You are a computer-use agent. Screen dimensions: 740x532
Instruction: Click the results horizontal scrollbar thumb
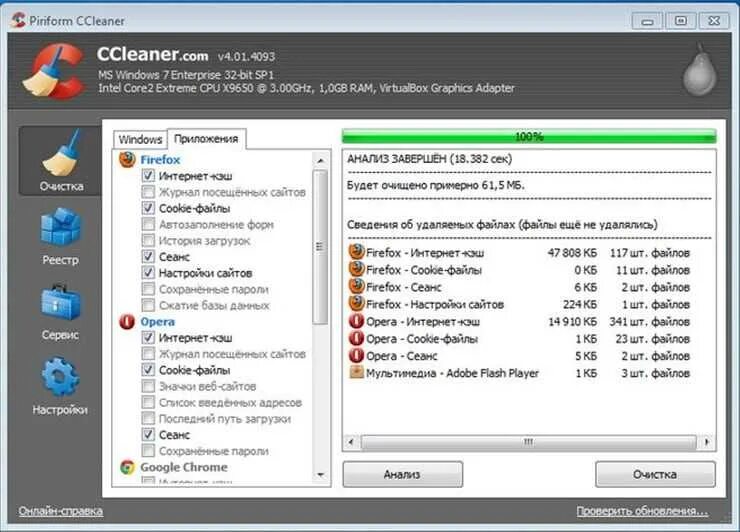[529, 442]
